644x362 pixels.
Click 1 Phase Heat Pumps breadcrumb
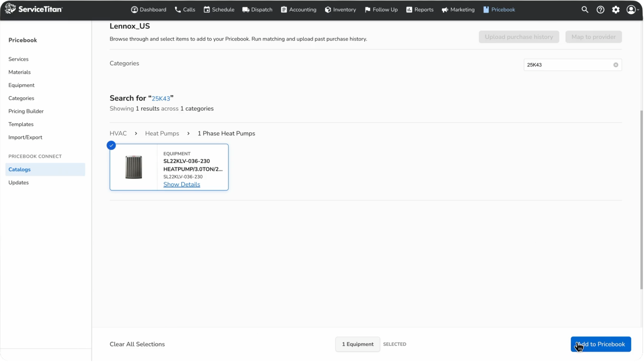pyautogui.click(x=226, y=134)
